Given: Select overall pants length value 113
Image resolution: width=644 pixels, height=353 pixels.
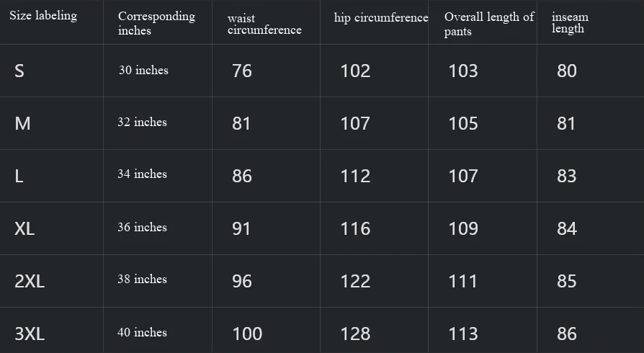Looking at the screenshot, I should pyautogui.click(x=463, y=334).
